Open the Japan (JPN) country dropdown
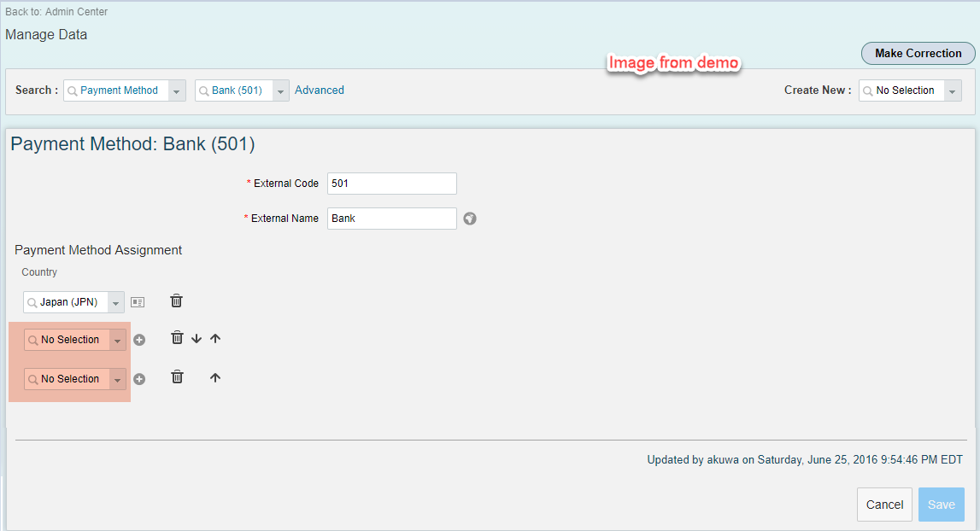 [x=115, y=303]
